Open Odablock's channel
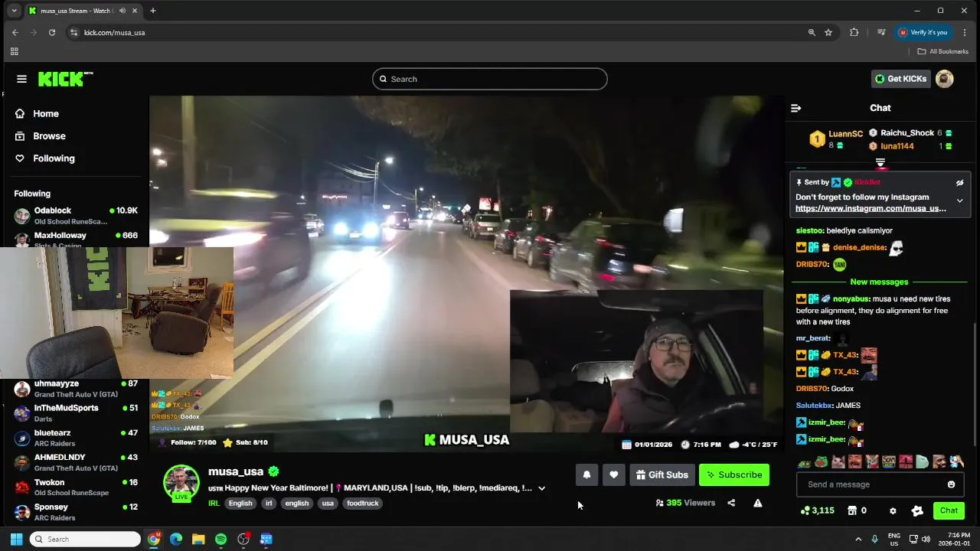This screenshot has height=551, width=980. pyautogui.click(x=75, y=216)
